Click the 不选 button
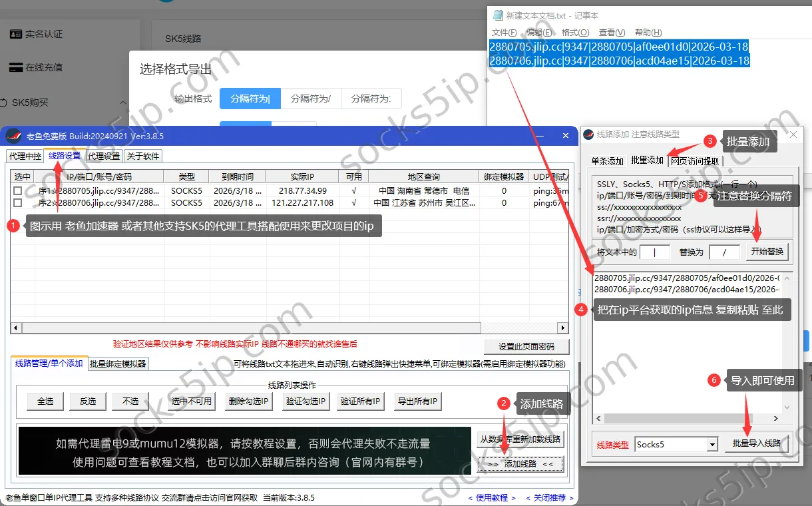 click(130, 401)
